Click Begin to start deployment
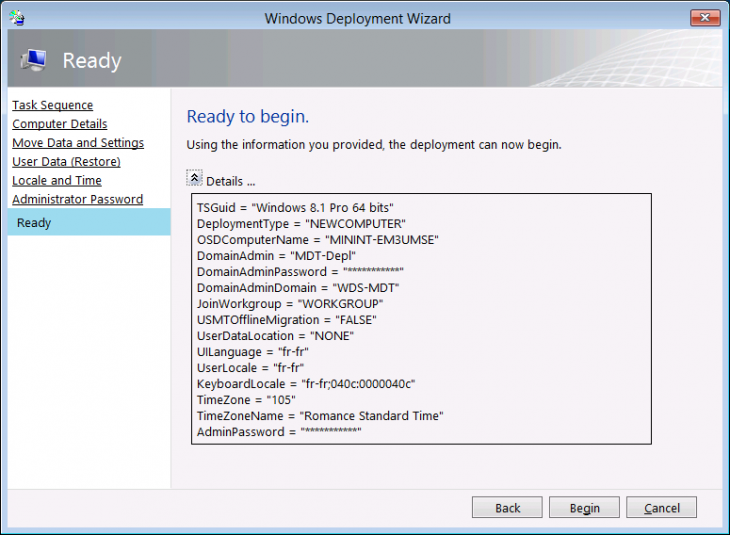This screenshot has width=730, height=535. tap(584, 508)
